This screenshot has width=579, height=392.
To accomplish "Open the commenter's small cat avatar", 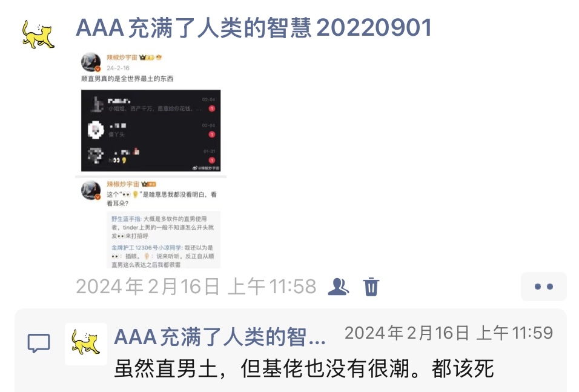I will click(85, 344).
